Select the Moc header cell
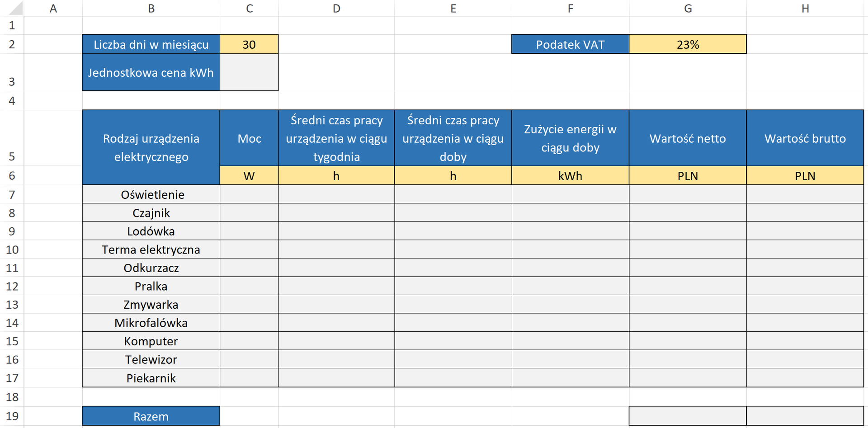This screenshot has width=868, height=428. point(249,138)
